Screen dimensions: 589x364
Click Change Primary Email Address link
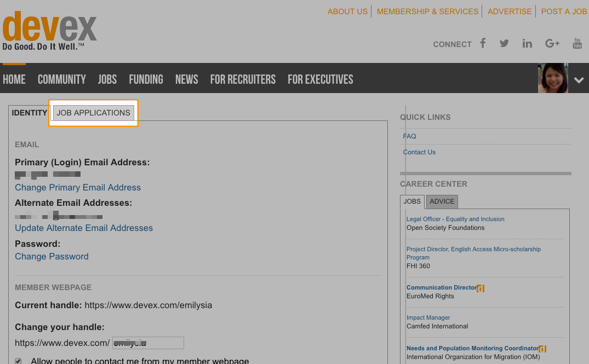[78, 188]
